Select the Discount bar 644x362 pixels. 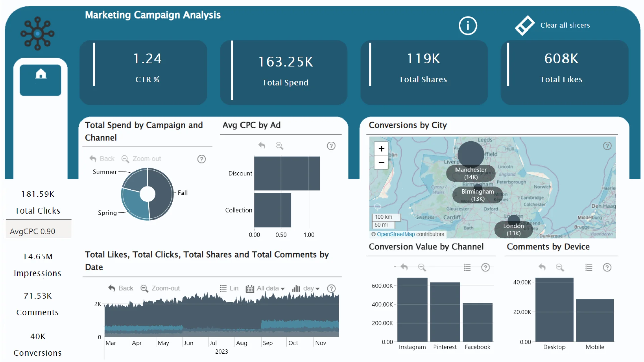pyautogui.click(x=287, y=173)
